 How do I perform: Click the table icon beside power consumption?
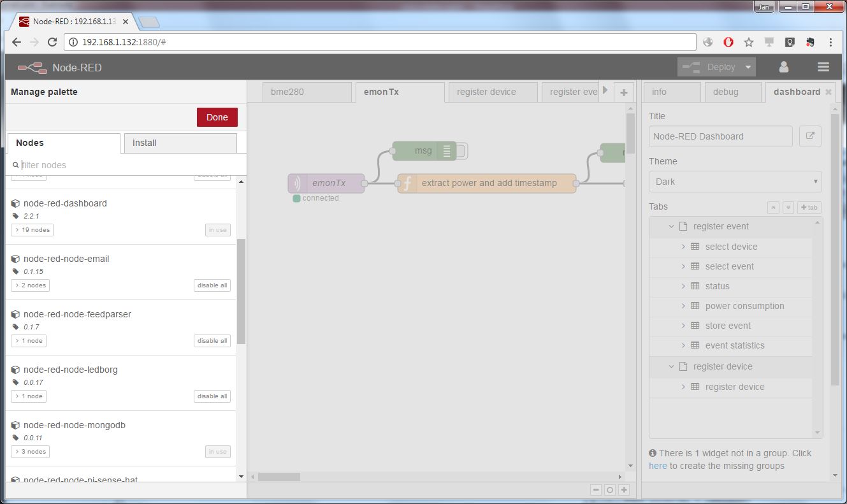(x=695, y=306)
